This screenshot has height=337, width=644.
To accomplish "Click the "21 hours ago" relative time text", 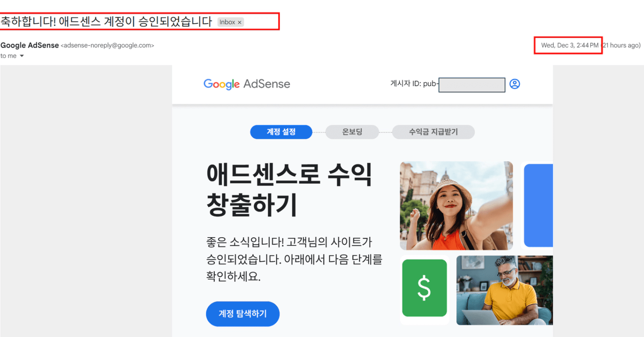I will [621, 45].
